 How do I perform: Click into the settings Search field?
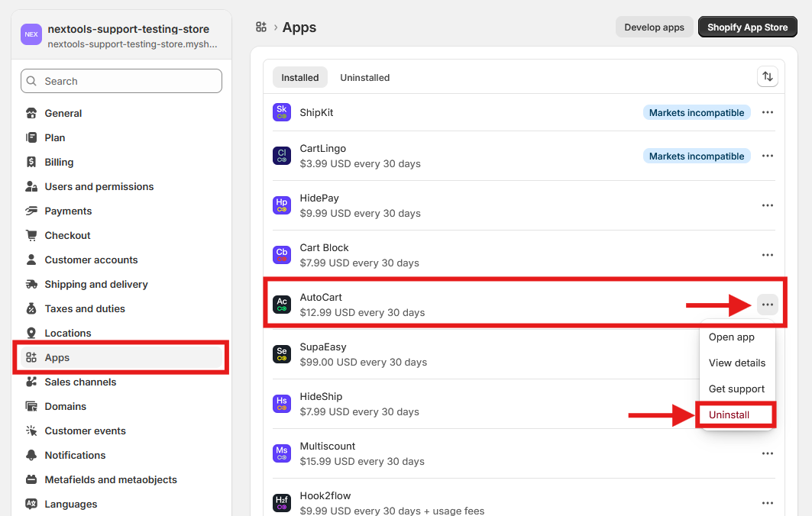point(122,81)
